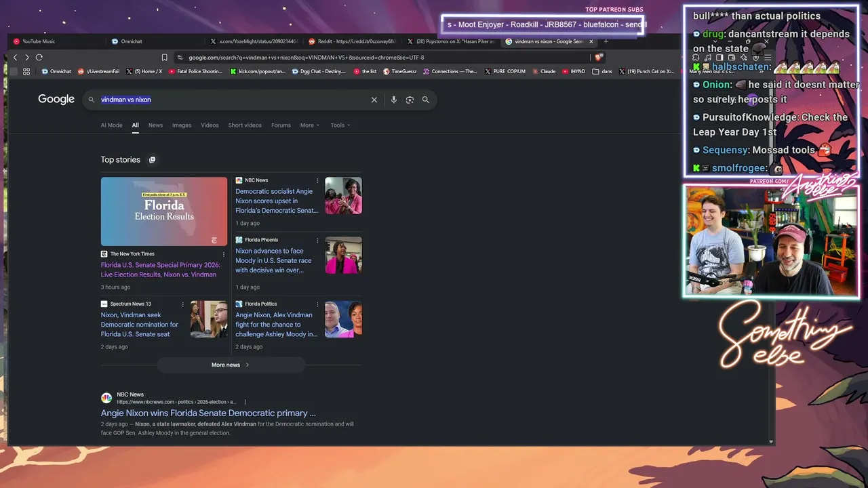Go to the Google logo homepage
The image size is (868, 488).
click(56, 100)
